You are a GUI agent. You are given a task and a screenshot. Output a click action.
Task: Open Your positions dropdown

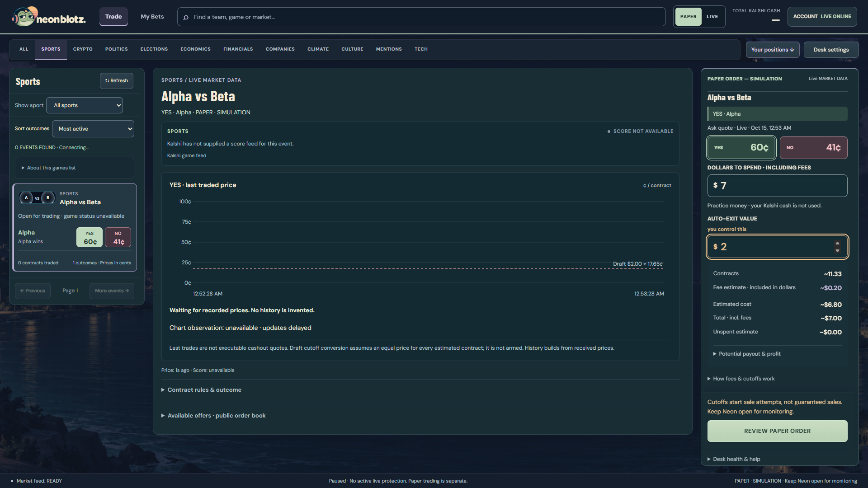pos(773,50)
